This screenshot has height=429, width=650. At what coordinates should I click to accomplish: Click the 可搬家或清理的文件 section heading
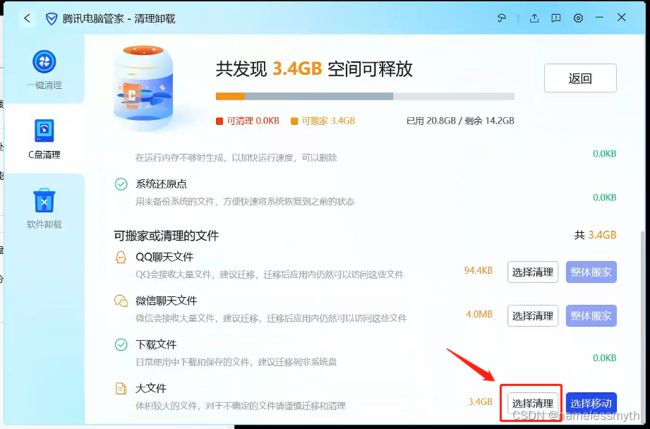pos(166,236)
